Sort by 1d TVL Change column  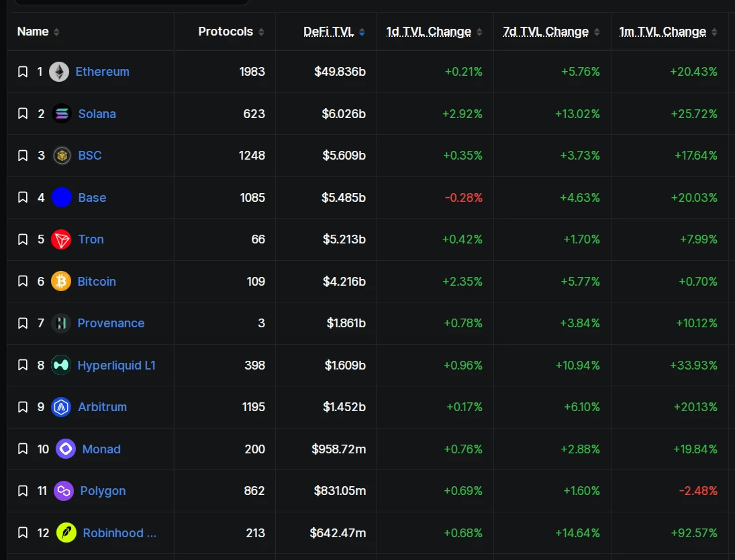[x=434, y=32]
